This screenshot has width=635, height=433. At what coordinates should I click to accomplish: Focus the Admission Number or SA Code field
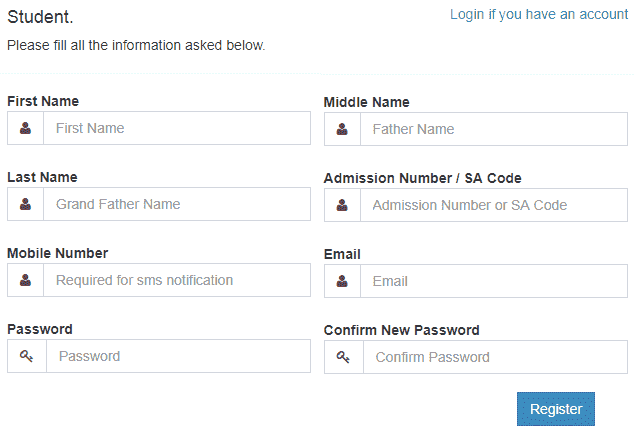coord(493,205)
